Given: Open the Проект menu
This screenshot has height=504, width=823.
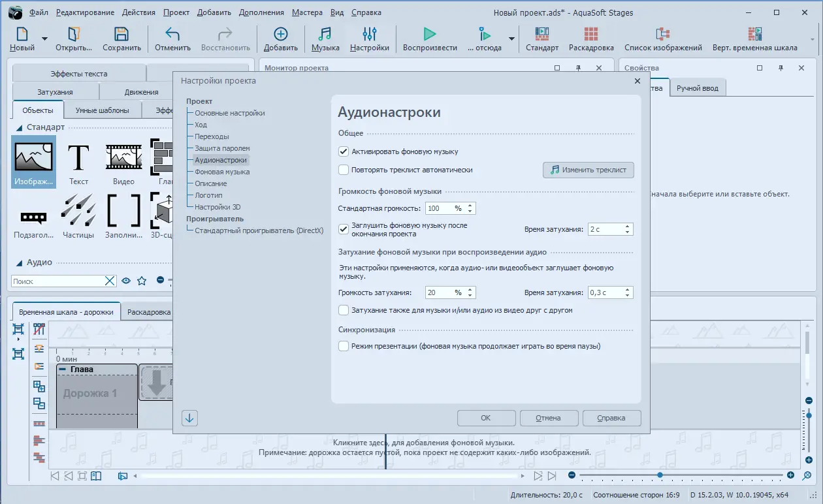Looking at the screenshot, I should tap(176, 12).
